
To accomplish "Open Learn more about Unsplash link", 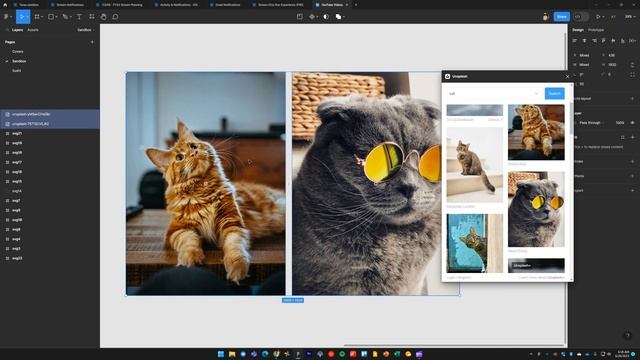I will click(x=542, y=278).
